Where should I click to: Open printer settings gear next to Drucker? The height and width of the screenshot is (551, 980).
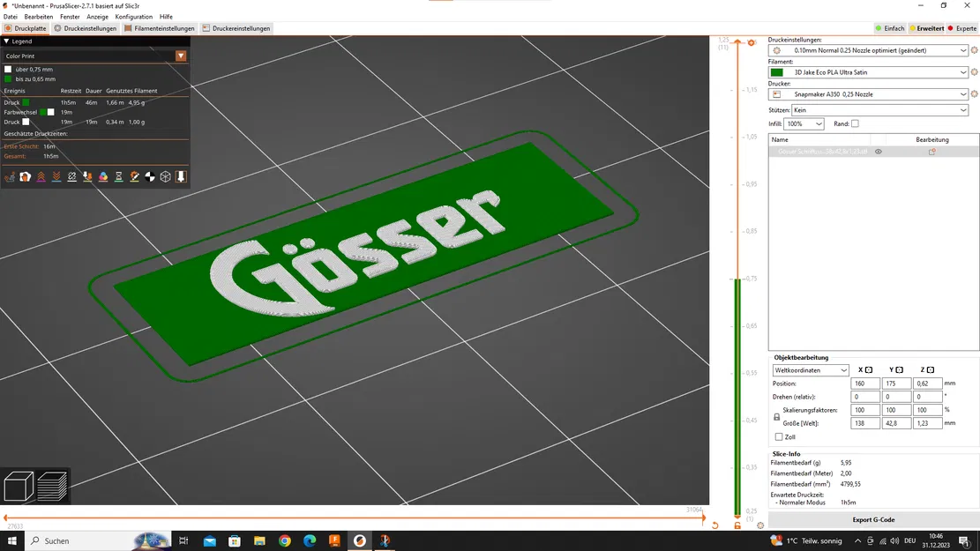[974, 94]
